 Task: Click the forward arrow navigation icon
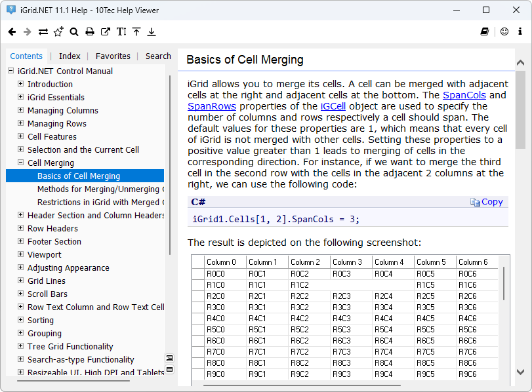[27, 32]
